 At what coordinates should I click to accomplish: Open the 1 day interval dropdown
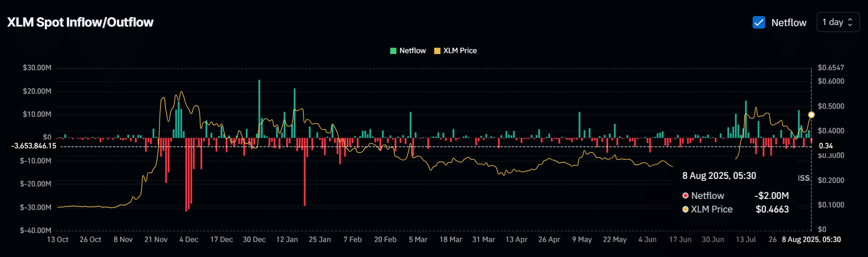coord(837,23)
